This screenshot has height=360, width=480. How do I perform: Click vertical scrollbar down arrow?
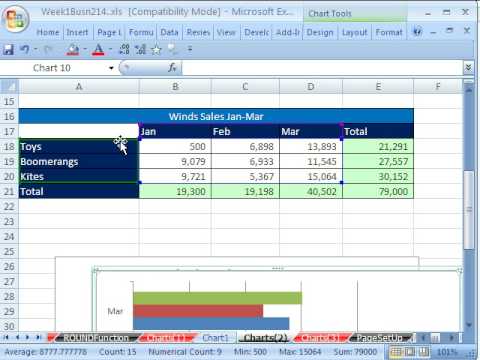pyautogui.click(x=468, y=325)
